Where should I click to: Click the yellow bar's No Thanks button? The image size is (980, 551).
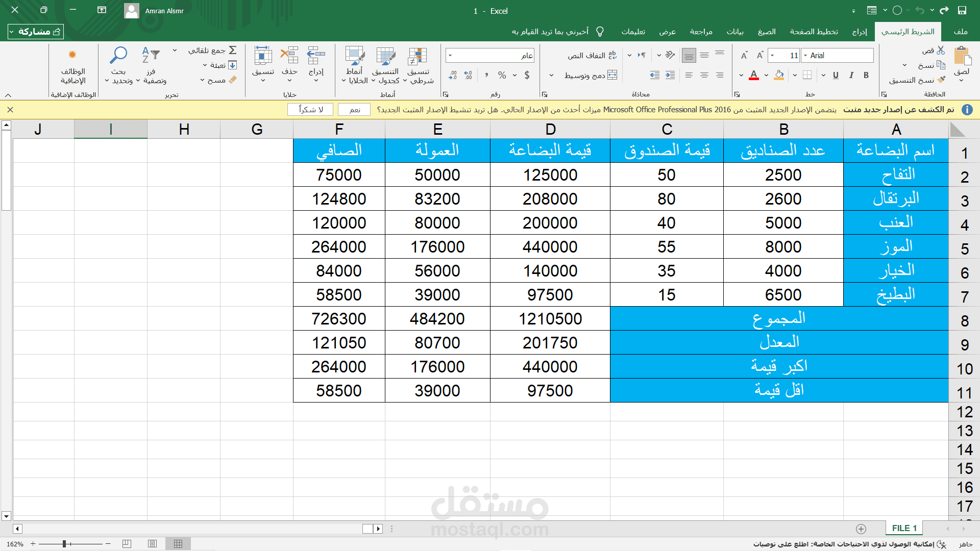pyautogui.click(x=310, y=110)
